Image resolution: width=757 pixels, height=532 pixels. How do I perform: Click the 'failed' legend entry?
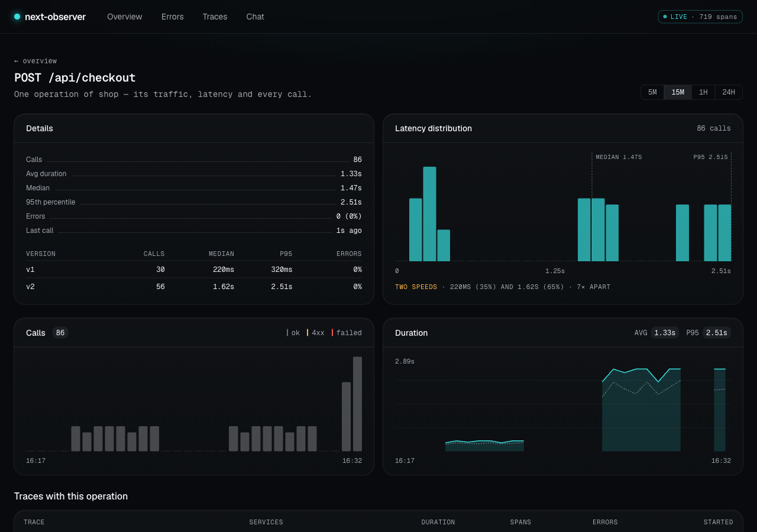(347, 333)
